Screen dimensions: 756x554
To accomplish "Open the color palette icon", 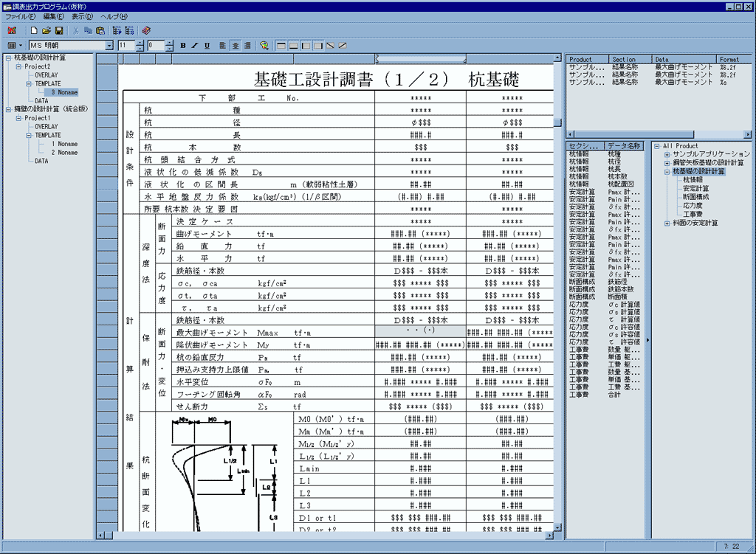I will (x=264, y=46).
